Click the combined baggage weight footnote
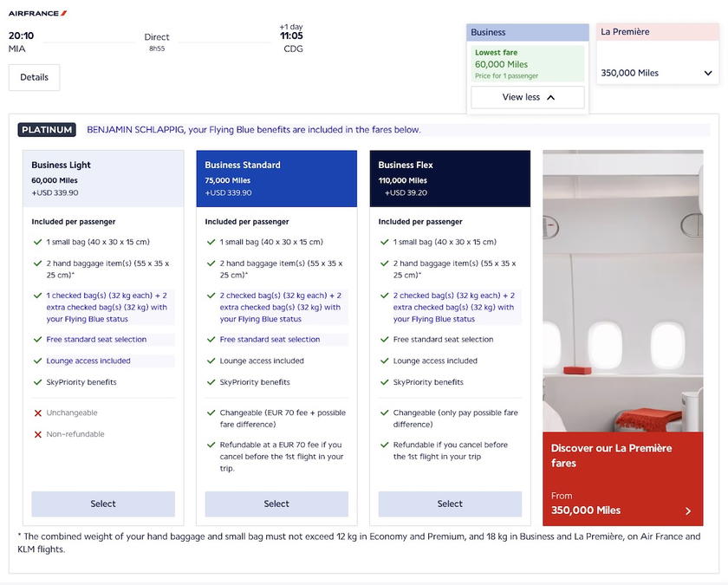The width and height of the screenshot is (728, 585). point(359,543)
